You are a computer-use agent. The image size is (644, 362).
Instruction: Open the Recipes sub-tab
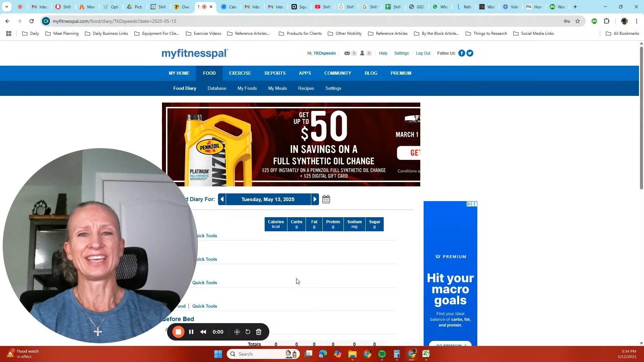tap(306, 88)
